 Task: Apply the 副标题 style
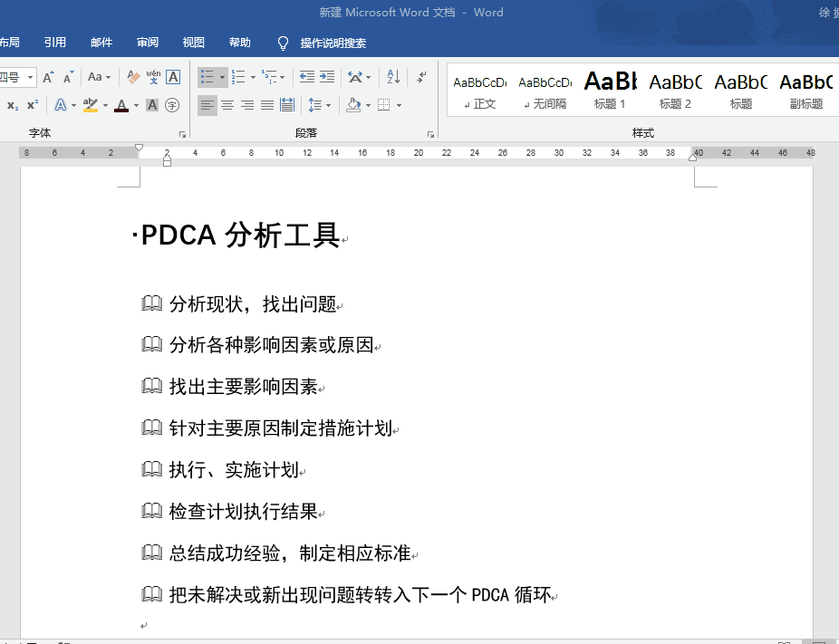(x=805, y=90)
